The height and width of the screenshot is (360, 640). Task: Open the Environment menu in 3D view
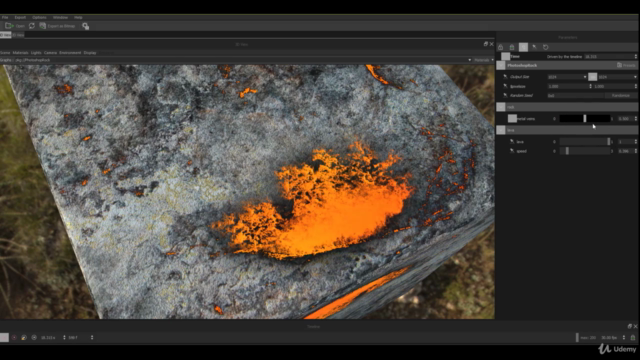click(70, 53)
